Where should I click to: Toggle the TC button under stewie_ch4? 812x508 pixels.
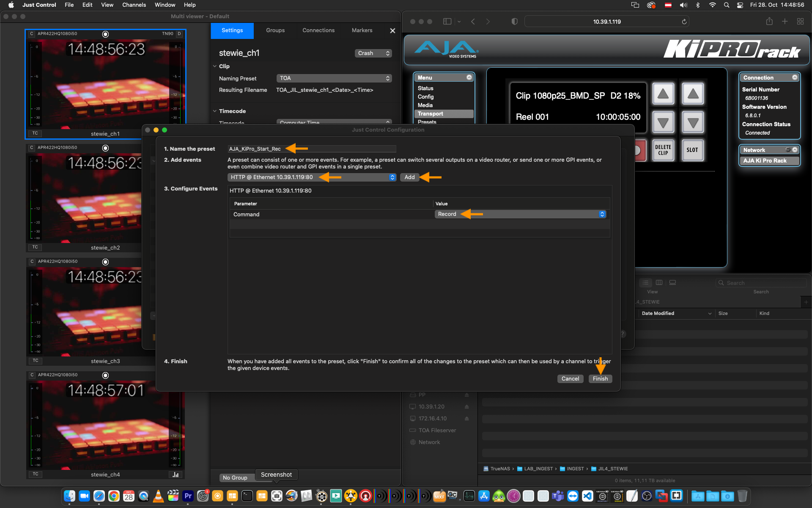[x=35, y=474]
